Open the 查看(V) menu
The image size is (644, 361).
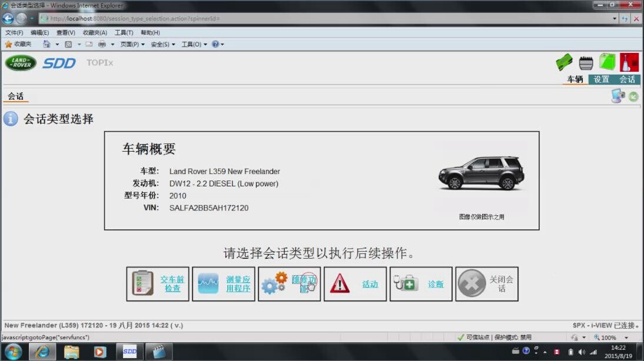click(66, 32)
